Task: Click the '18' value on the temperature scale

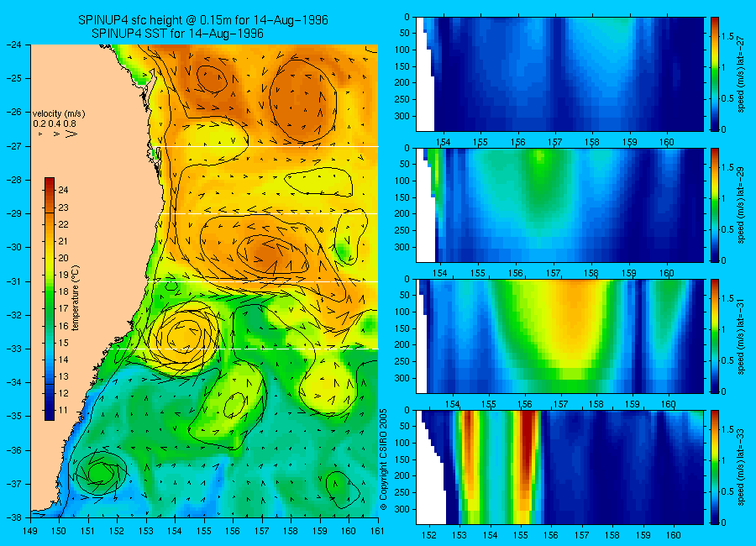Action: [x=63, y=291]
